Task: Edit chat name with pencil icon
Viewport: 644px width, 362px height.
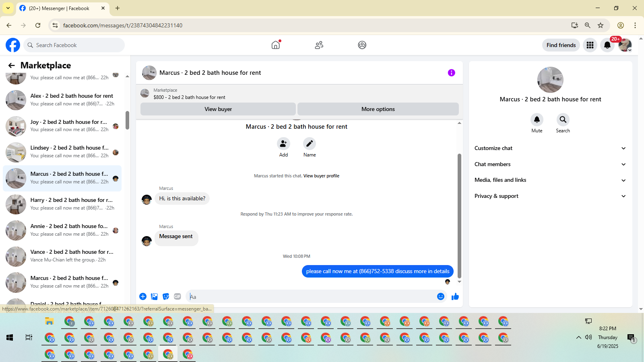Action: (310, 144)
